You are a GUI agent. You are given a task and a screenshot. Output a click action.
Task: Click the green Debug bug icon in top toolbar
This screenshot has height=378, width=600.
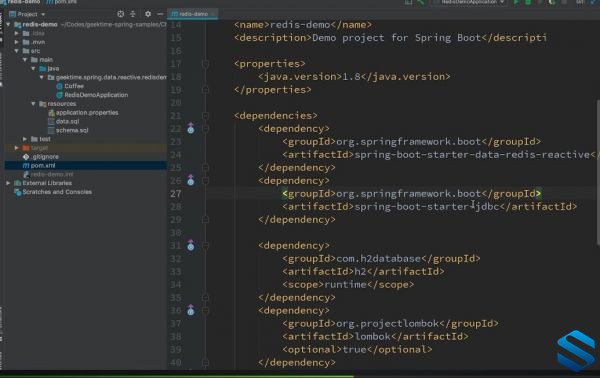(528, 2)
